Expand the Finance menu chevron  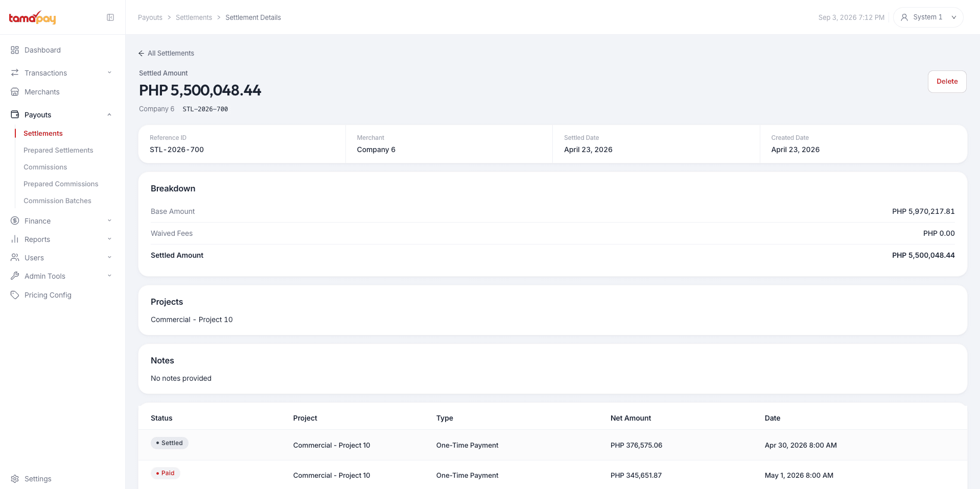(x=109, y=221)
